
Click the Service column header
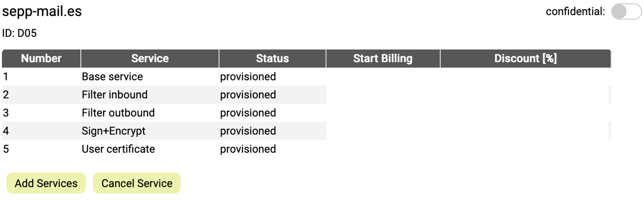[x=150, y=59]
